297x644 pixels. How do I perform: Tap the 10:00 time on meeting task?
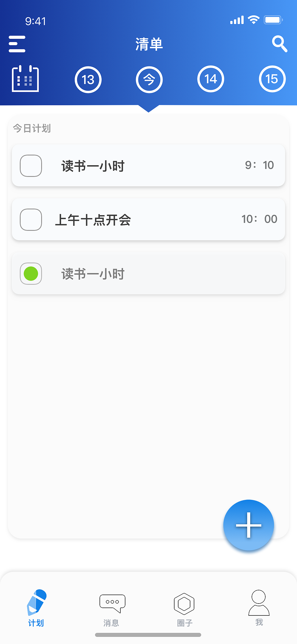(259, 219)
